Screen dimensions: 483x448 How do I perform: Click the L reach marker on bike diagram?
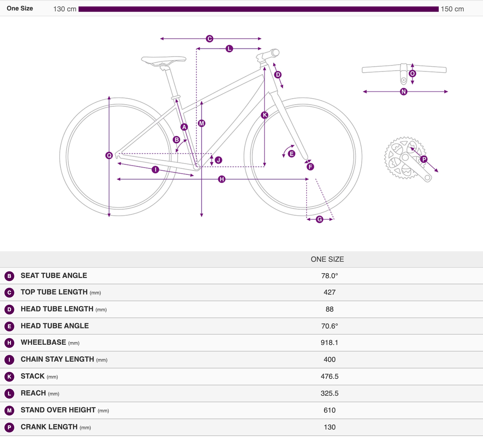coord(229,49)
